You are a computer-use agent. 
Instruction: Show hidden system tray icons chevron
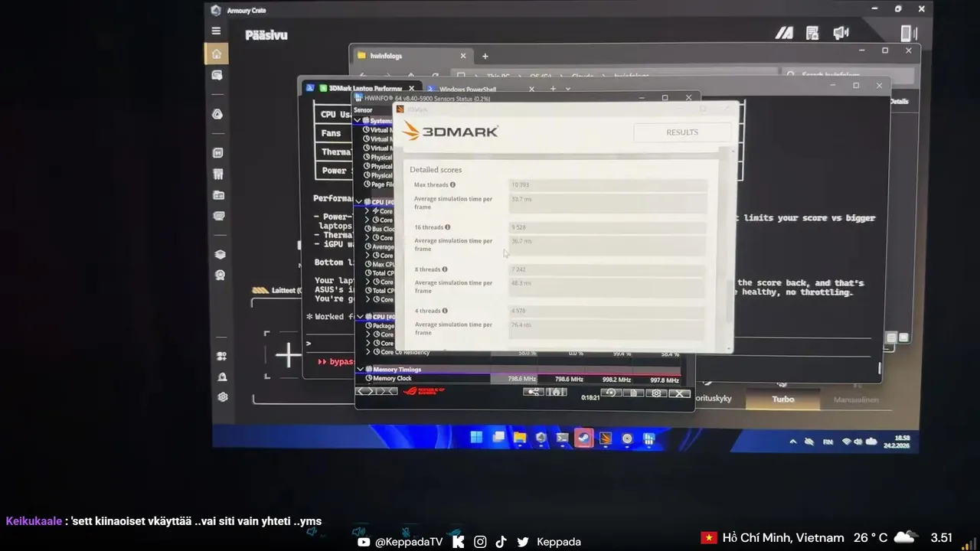792,442
